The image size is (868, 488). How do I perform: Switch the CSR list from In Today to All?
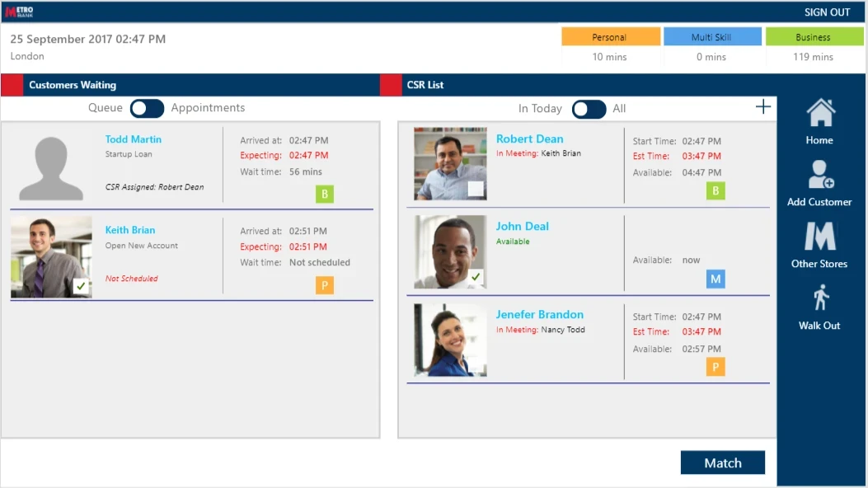(589, 108)
